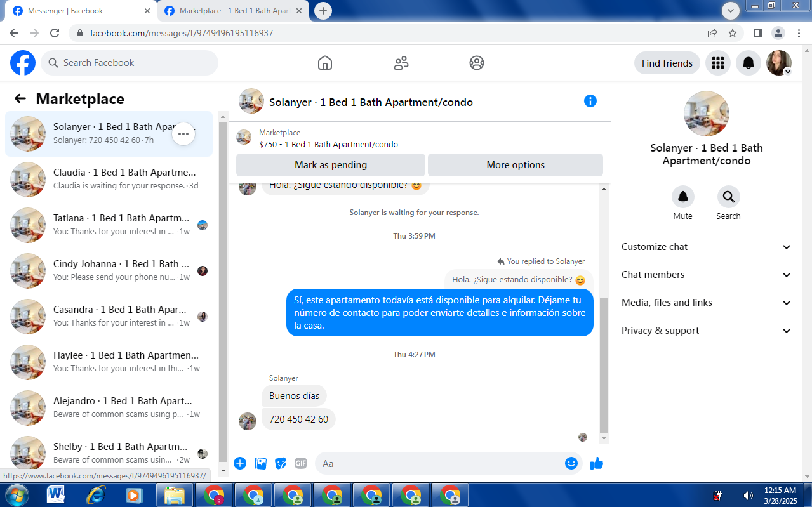812x507 pixels.
Task: Open conversation information blue icon
Action: click(x=590, y=101)
